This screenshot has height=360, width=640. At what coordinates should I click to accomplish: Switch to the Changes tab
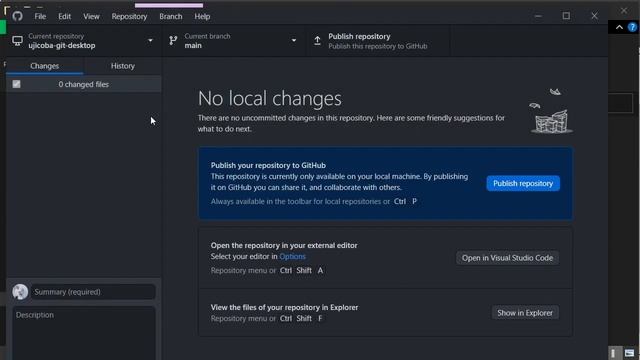click(x=44, y=66)
